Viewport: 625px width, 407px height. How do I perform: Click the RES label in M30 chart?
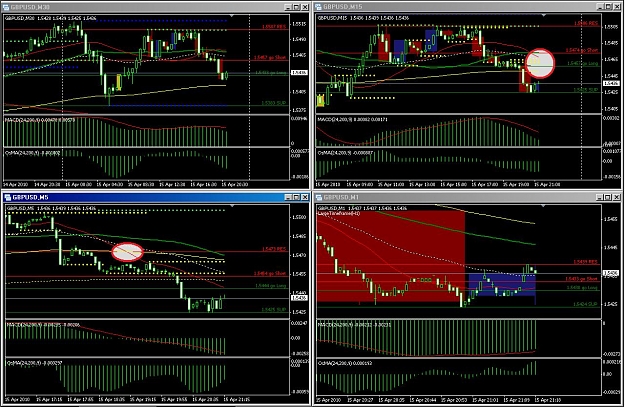[x=274, y=26]
